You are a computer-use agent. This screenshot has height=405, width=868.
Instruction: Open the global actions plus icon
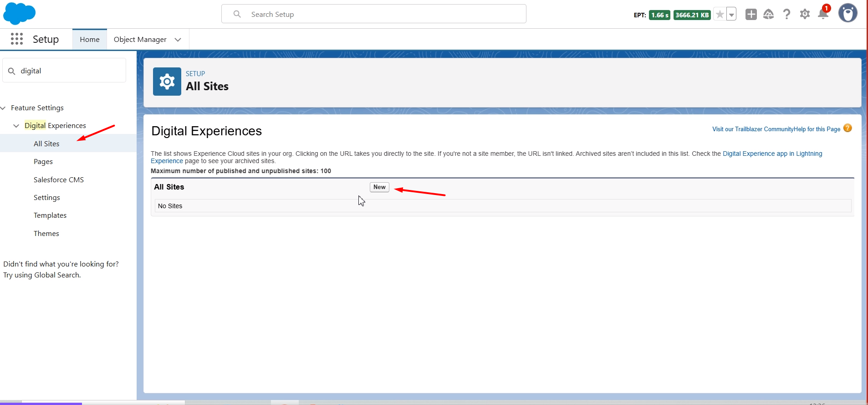tap(751, 14)
